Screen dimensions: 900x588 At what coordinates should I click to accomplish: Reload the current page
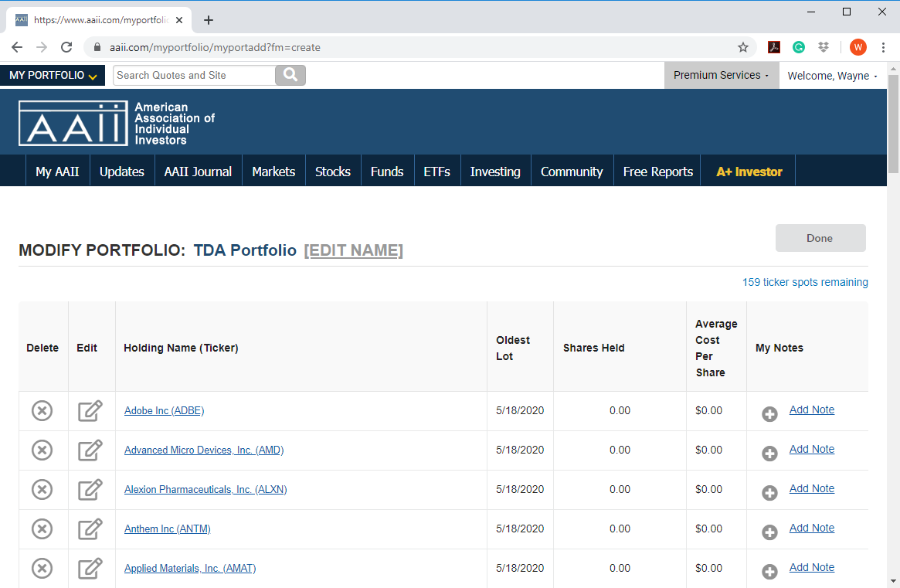click(x=66, y=47)
